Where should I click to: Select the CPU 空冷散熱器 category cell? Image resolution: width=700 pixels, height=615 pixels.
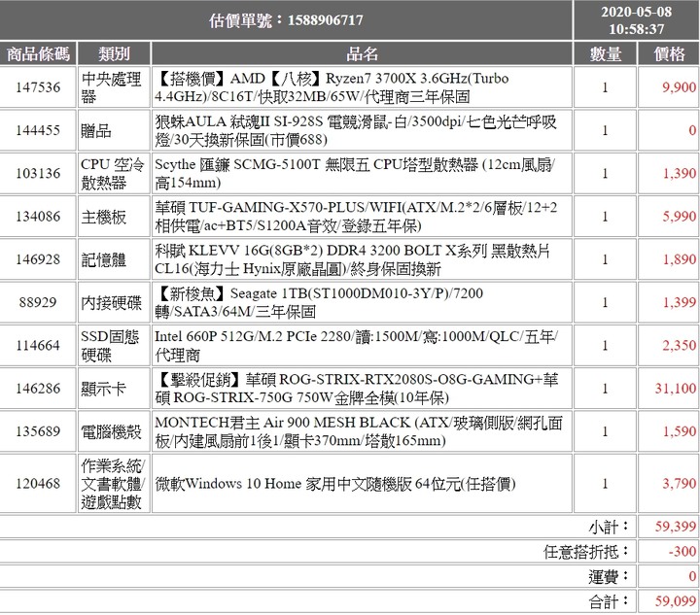[x=114, y=173]
